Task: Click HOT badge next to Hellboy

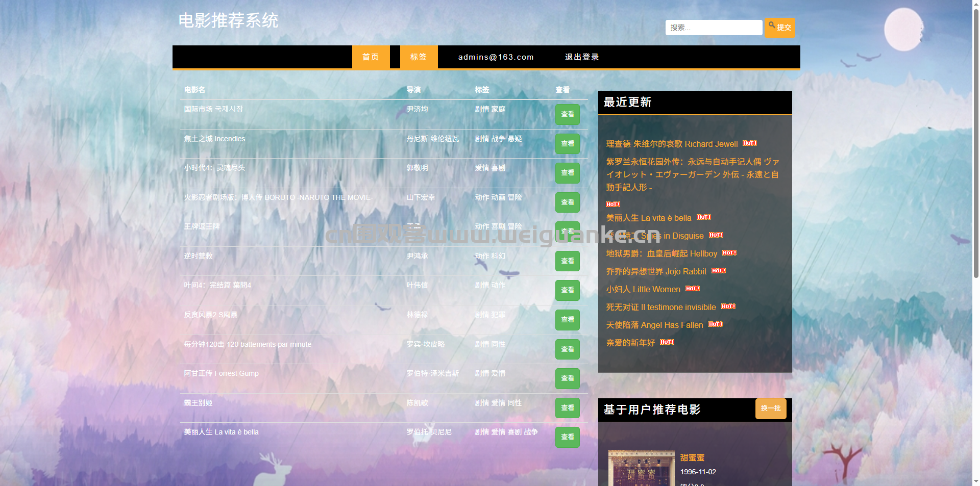Action: [729, 253]
